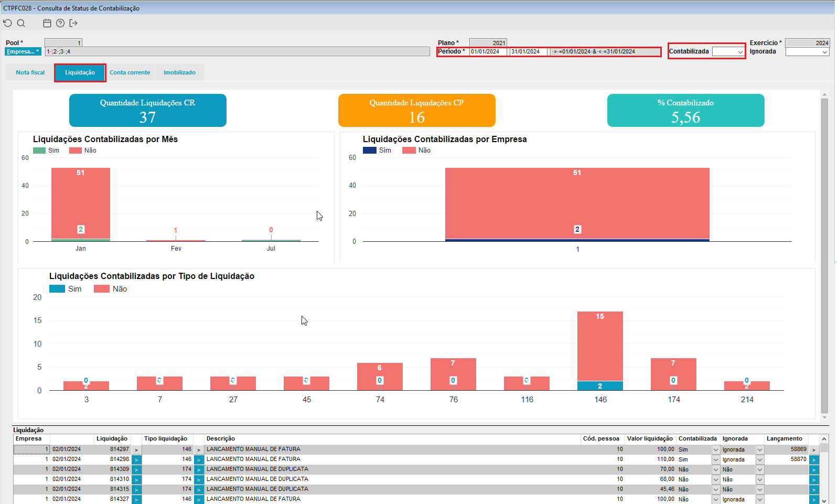Open Contabilizada dropdown in 814297 row
The width and height of the screenshot is (838, 504).
[x=715, y=449]
